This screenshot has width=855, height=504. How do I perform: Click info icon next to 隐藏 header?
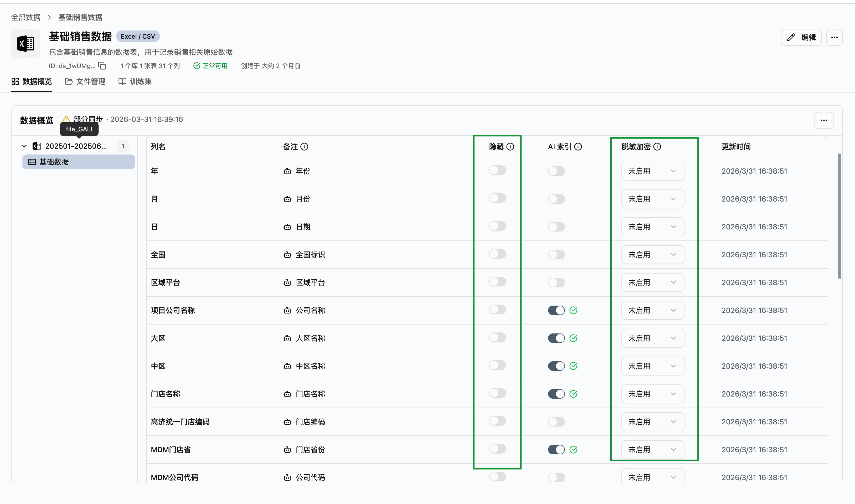[x=510, y=147]
